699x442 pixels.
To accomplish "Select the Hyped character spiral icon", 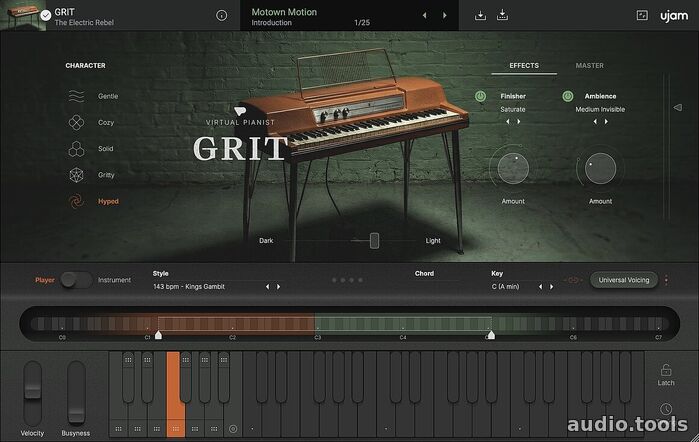I will pos(76,201).
